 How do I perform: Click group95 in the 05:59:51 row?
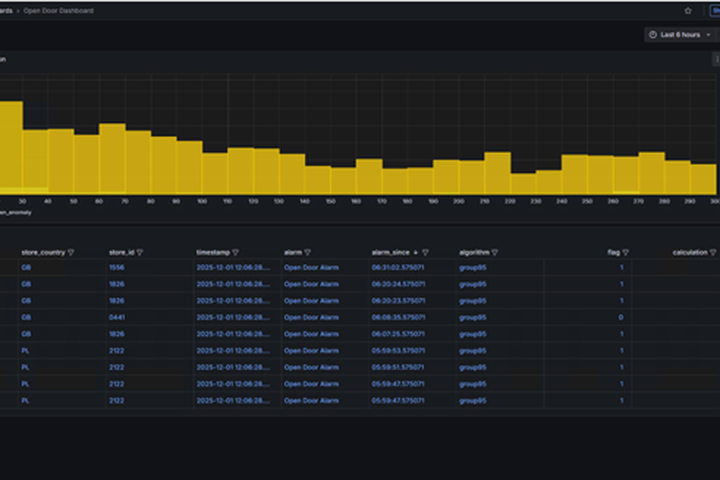pyautogui.click(x=472, y=367)
